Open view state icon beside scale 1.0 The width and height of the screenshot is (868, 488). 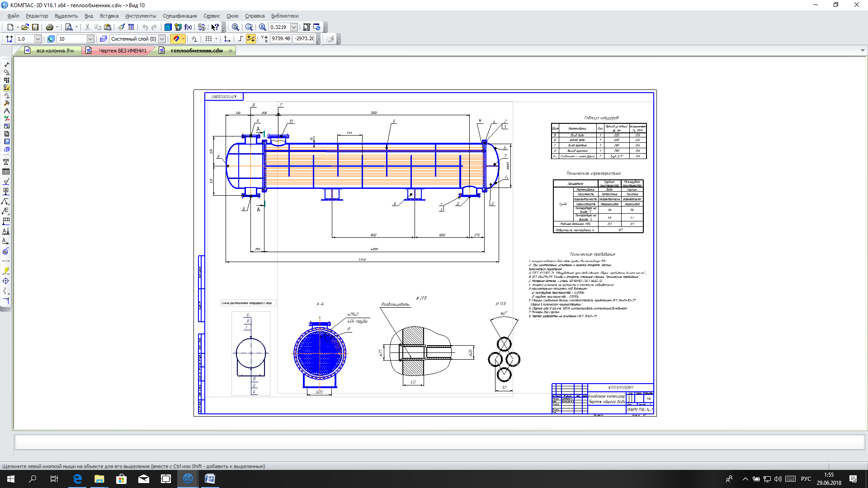pyautogui.click(x=9, y=39)
